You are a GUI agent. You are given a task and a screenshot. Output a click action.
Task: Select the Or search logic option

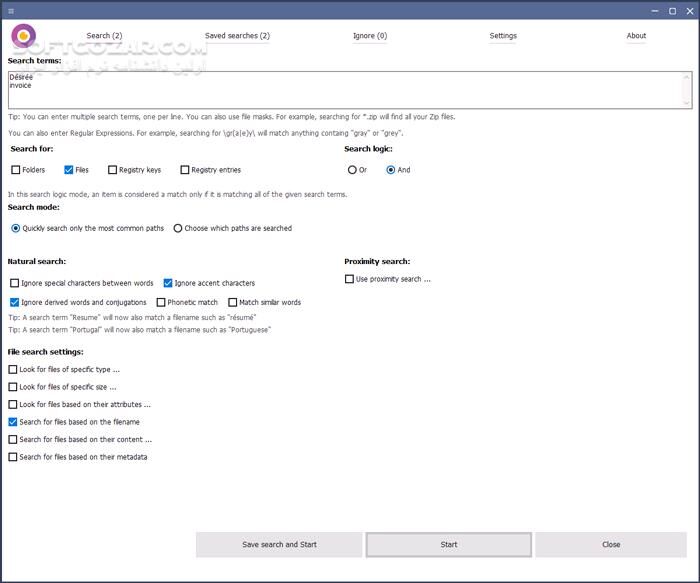click(352, 170)
